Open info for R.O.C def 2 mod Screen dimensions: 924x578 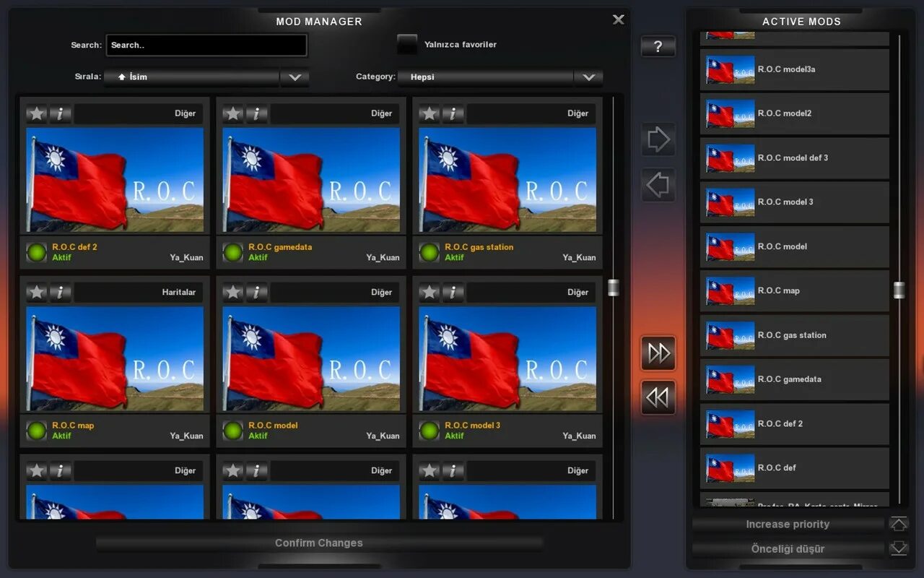click(60, 113)
